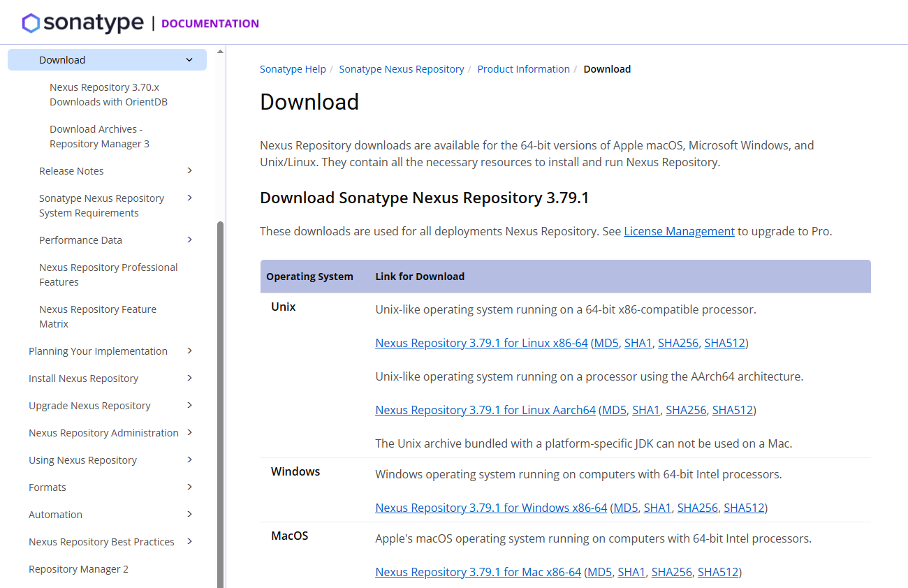Go to Sonatype Nexus Repository breadcrumb
Screen dimensions: 908x588
[x=402, y=69]
